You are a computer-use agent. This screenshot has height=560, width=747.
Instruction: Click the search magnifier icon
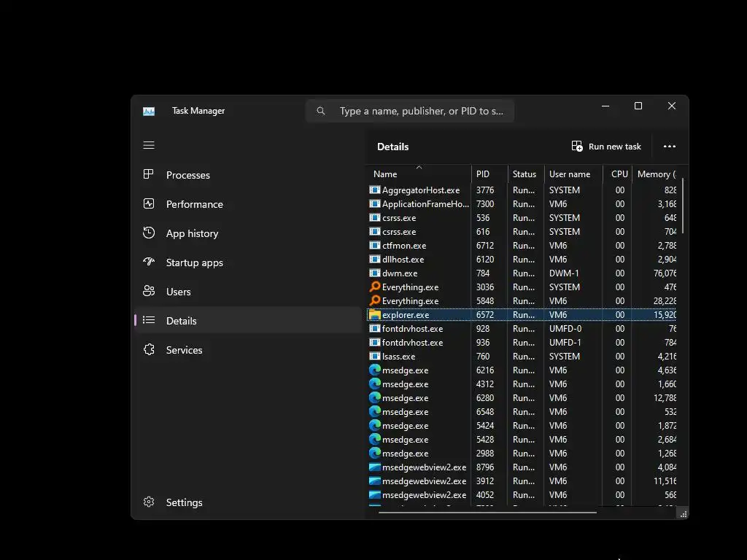click(x=321, y=111)
